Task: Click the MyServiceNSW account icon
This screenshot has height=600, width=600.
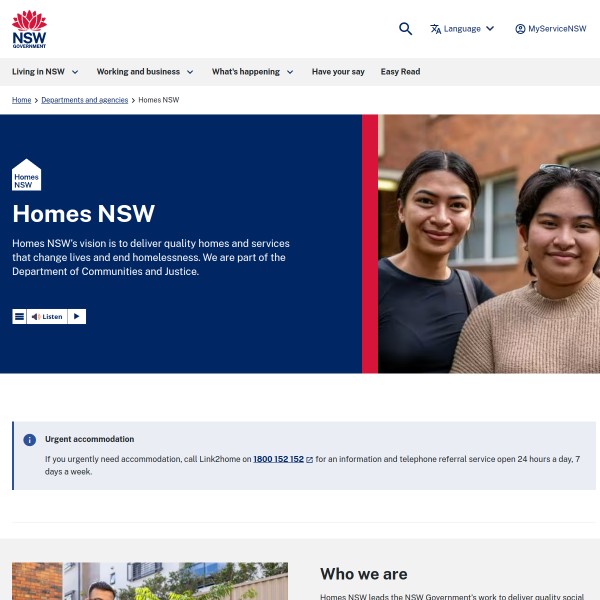Action: coord(520,29)
